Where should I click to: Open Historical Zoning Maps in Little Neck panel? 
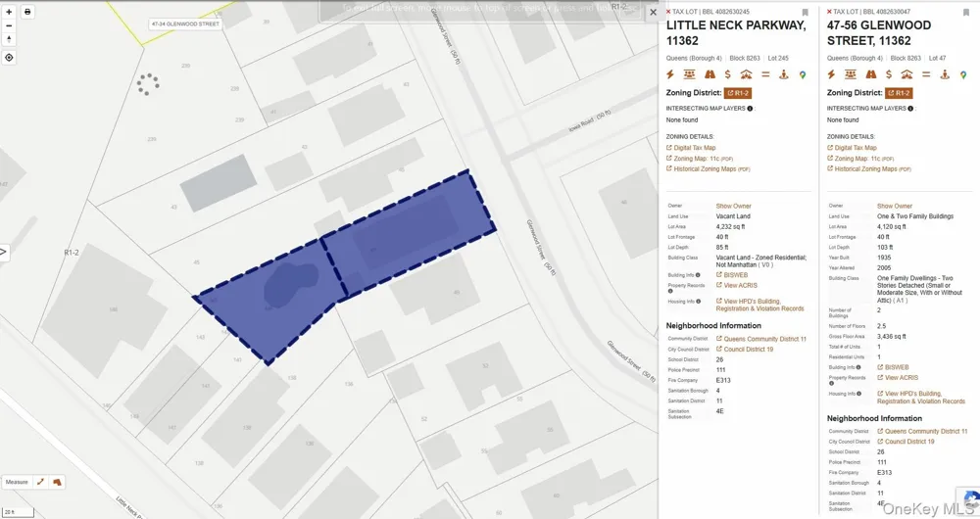click(x=709, y=169)
